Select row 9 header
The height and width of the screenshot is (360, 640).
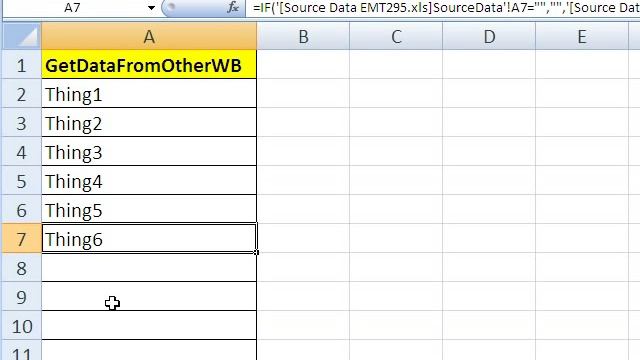pyautogui.click(x=22, y=297)
